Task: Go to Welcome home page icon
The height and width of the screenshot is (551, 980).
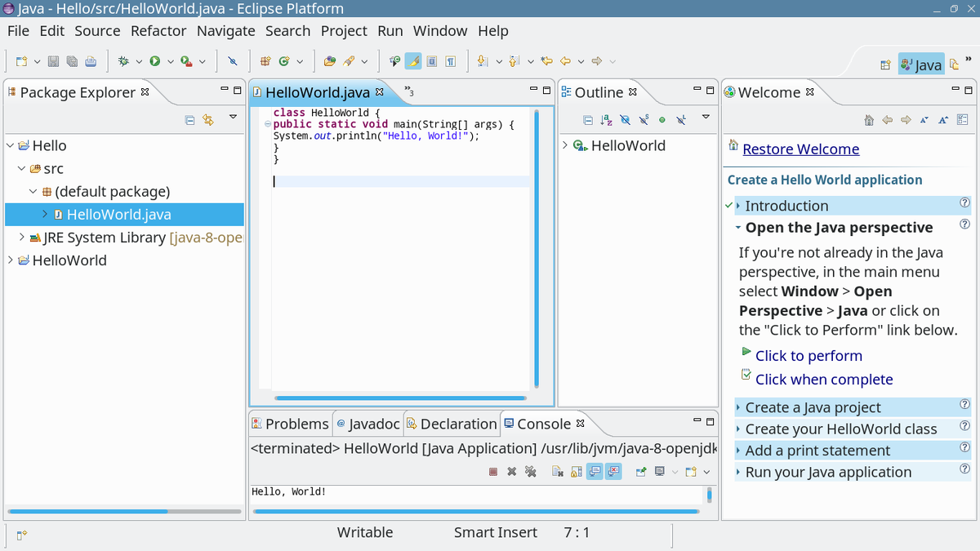Action: 869,120
